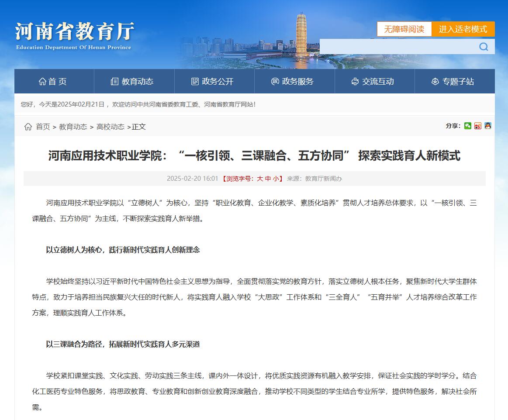Viewport: 508px width, 420px height.
Task: Click the 河南省教育厅 site logo
Action: 74,36
